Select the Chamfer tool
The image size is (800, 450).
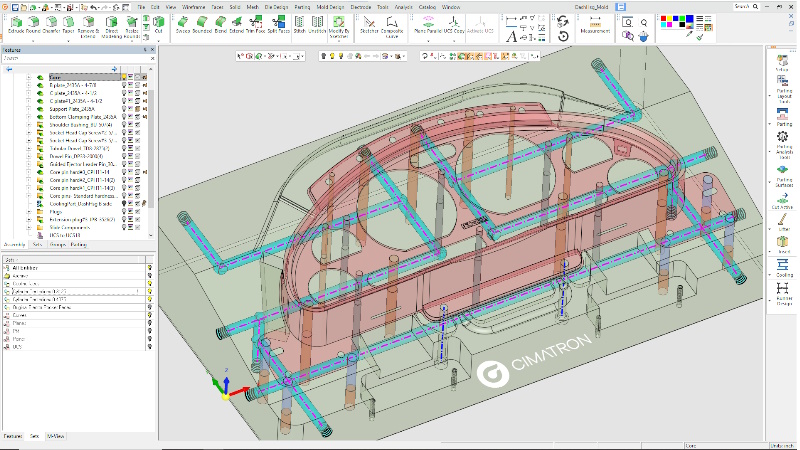tap(52, 24)
